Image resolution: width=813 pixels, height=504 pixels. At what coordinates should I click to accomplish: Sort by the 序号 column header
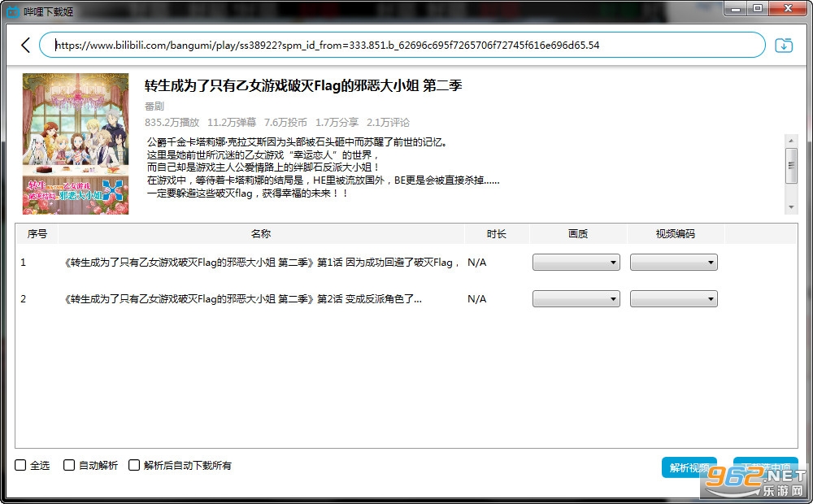click(37, 234)
